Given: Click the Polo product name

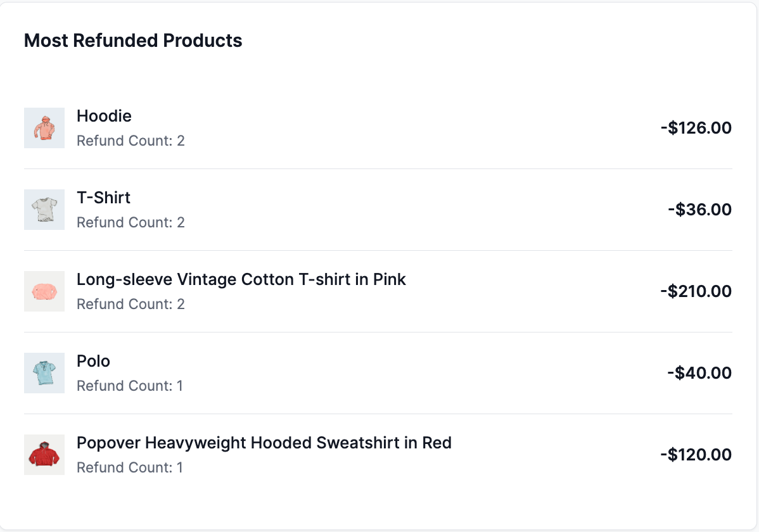Looking at the screenshot, I should pyautogui.click(x=93, y=361).
